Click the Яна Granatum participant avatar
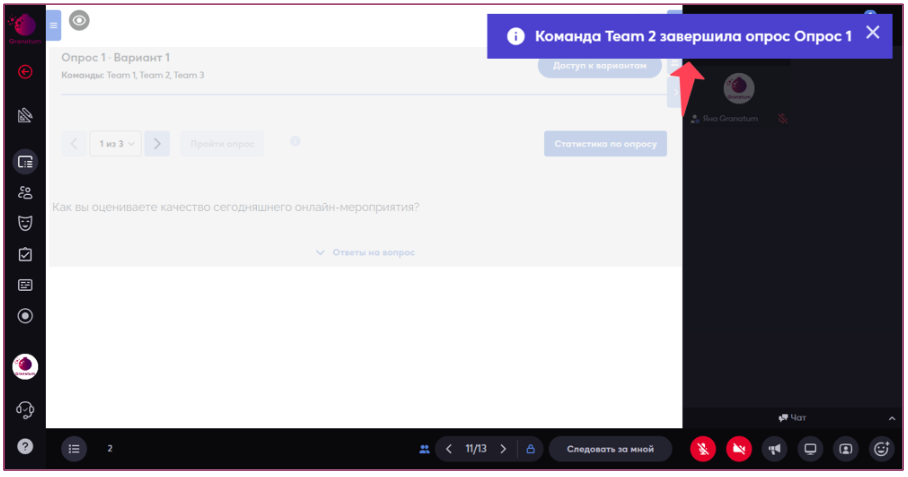 tap(738, 88)
